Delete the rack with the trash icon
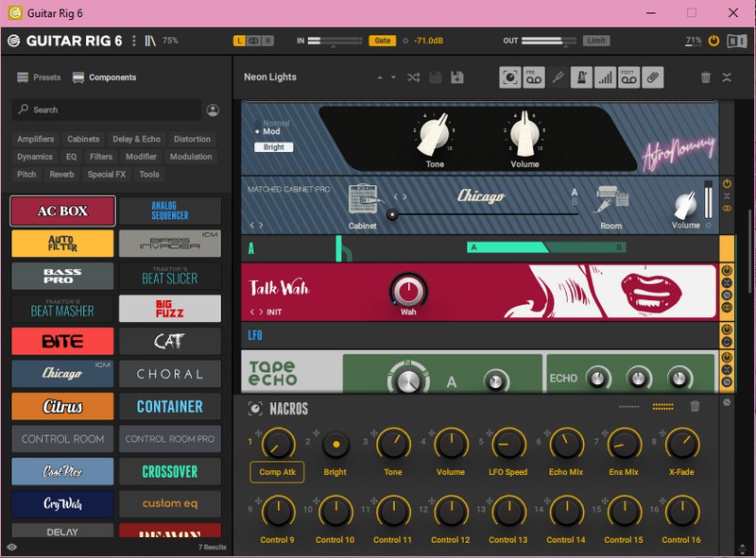Viewport: 756px width, 558px height. (706, 77)
